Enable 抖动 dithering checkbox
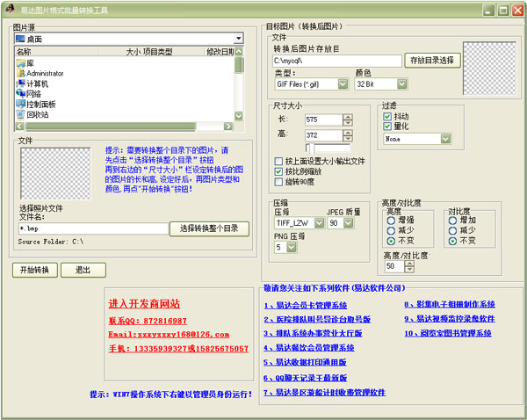 point(387,116)
